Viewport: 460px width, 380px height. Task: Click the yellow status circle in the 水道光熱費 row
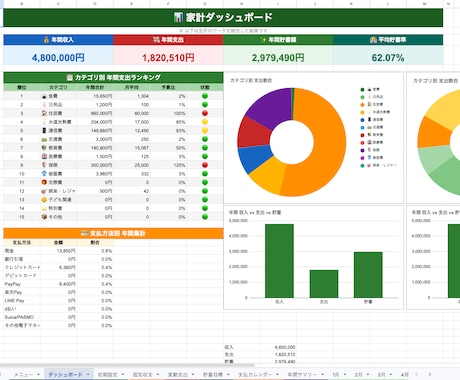(205, 122)
